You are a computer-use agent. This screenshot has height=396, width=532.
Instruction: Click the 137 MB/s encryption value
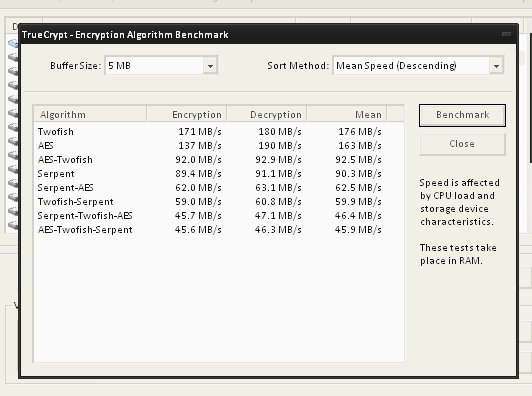coord(200,146)
